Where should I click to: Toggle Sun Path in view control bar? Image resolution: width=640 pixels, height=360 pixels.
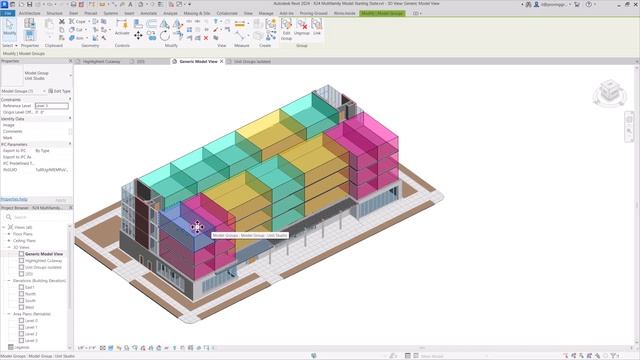(119, 348)
